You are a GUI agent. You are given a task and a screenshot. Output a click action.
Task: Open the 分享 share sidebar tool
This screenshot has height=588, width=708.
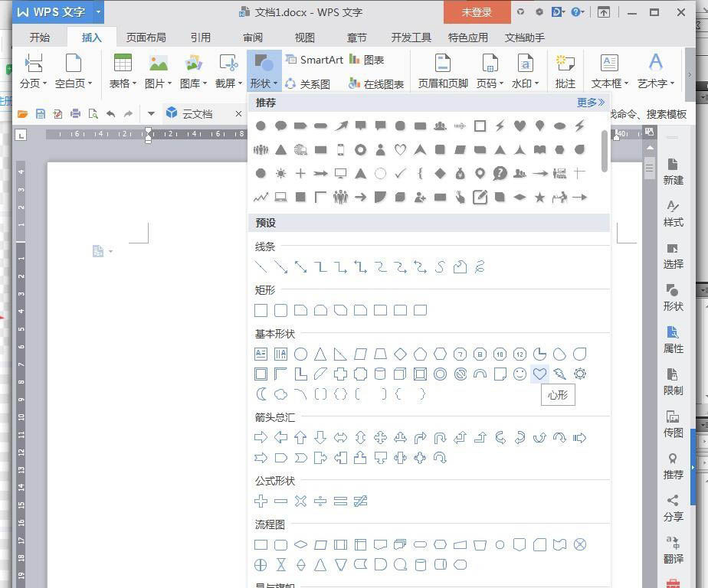[x=673, y=508]
